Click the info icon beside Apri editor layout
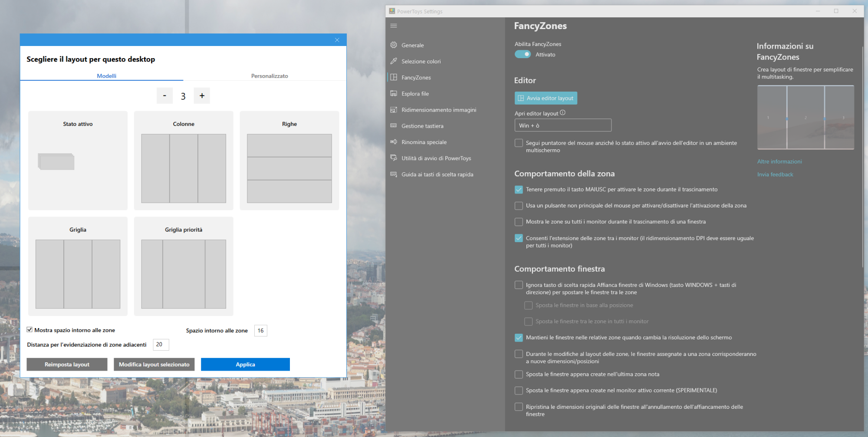 tap(562, 112)
